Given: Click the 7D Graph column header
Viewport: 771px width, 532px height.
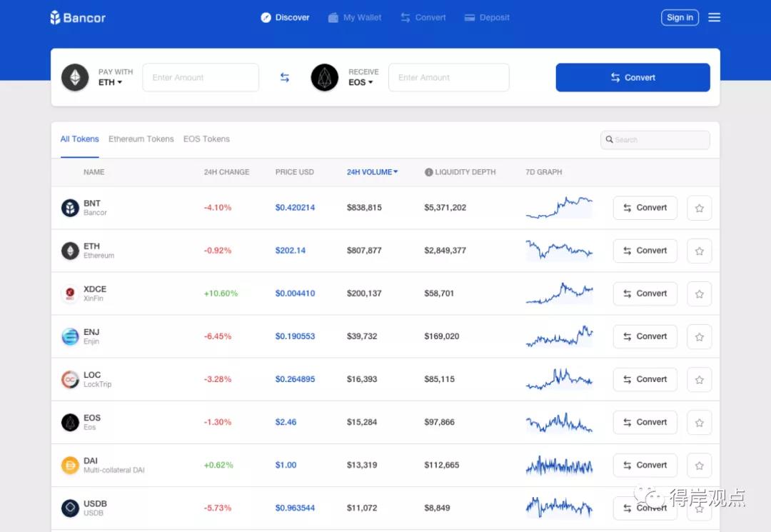Looking at the screenshot, I should (x=543, y=172).
